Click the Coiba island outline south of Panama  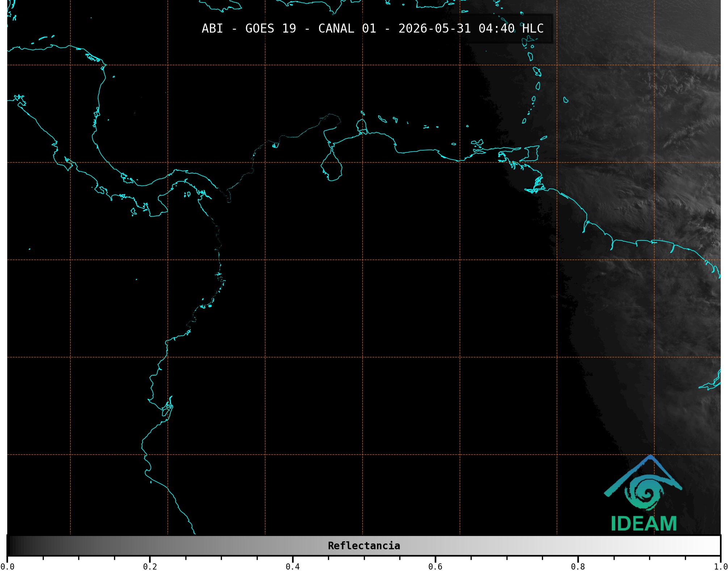[134, 212]
